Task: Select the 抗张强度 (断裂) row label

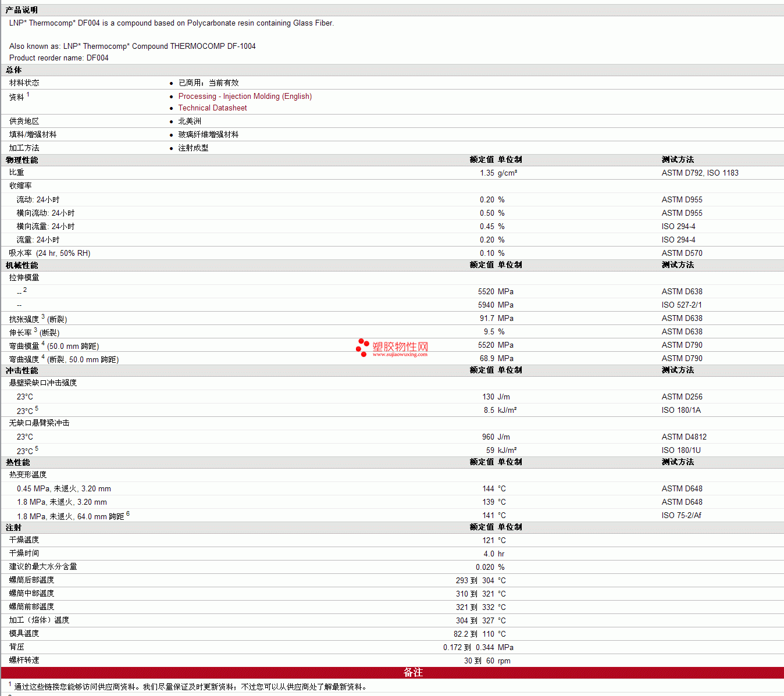Action: click(38, 319)
